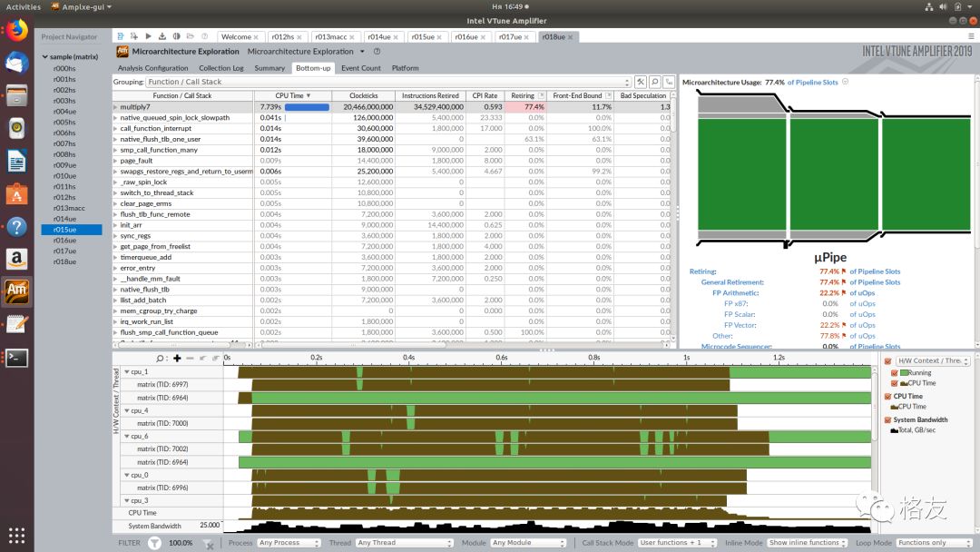Screen dimensions: 980x552
Task: Open Thunderbird mail from the dock
Action: (17, 63)
